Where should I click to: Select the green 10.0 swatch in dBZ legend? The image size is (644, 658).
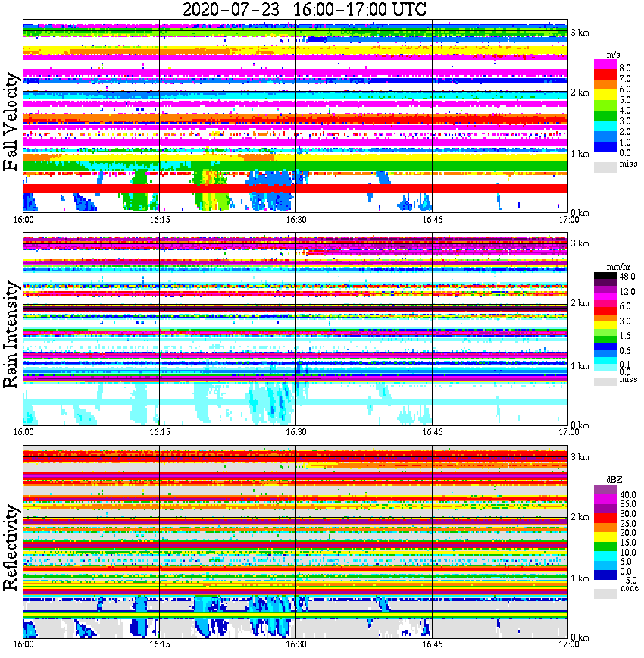pyautogui.click(x=605, y=547)
